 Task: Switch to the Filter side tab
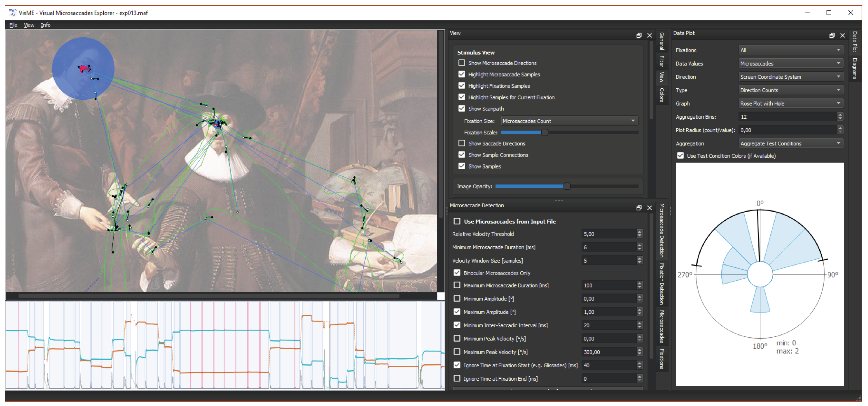pos(662,61)
